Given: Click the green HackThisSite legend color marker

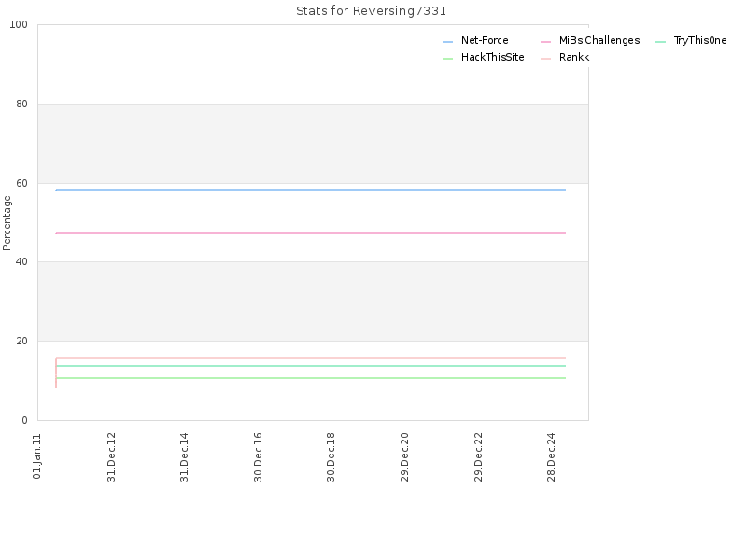Looking at the screenshot, I should click(448, 59).
